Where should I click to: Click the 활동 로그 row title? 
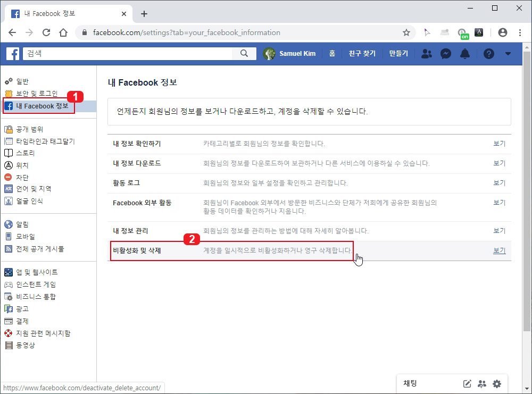126,183
